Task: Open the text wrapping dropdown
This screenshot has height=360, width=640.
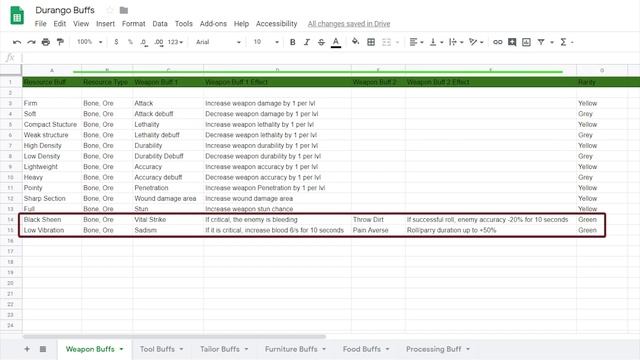Action: point(456,42)
